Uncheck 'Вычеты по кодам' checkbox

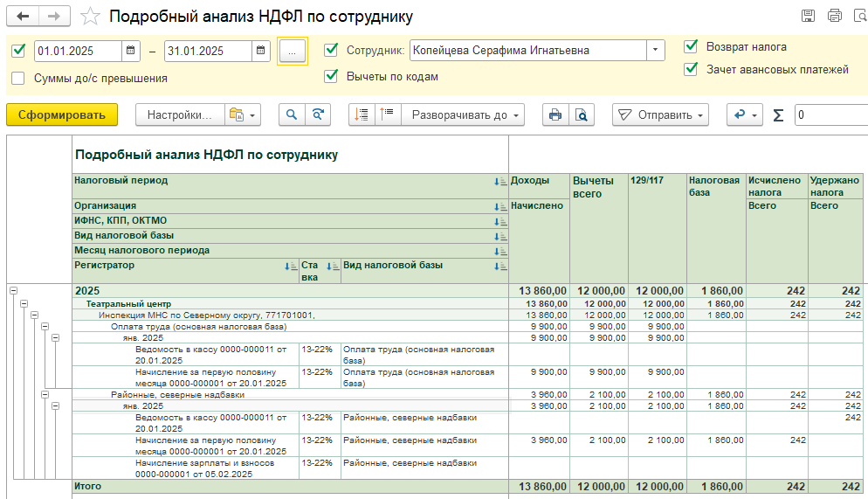(331, 76)
